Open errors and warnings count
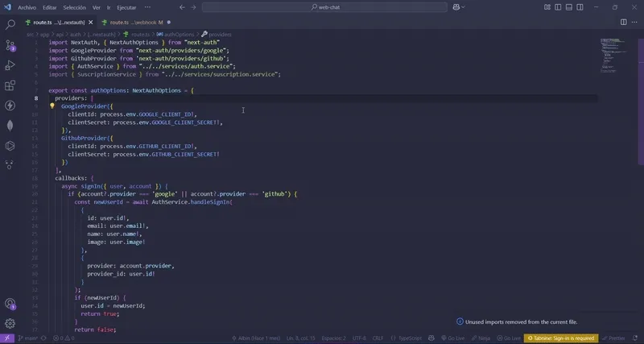This screenshot has width=644, height=344. click(64, 338)
